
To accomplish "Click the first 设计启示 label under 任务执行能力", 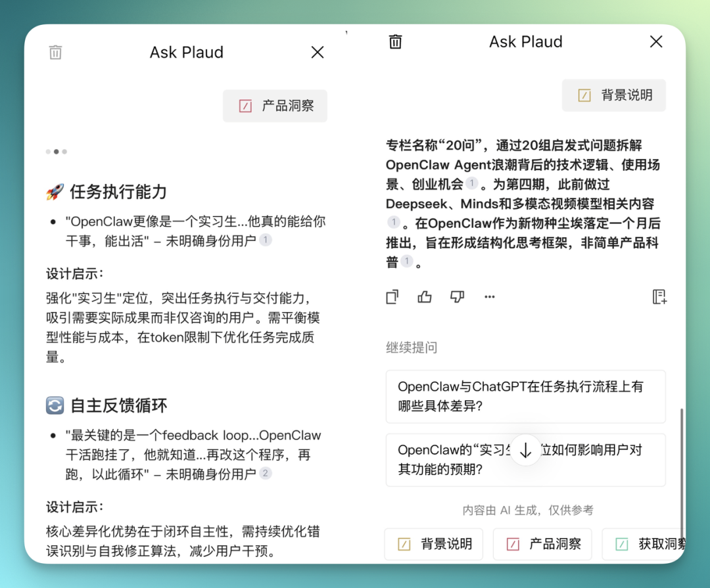I will (x=74, y=274).
